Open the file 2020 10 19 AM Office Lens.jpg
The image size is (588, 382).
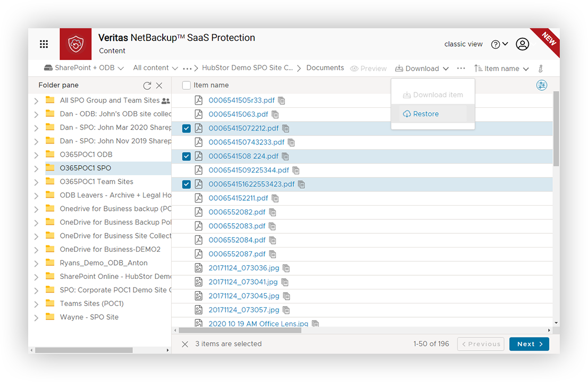click(258, 323)
